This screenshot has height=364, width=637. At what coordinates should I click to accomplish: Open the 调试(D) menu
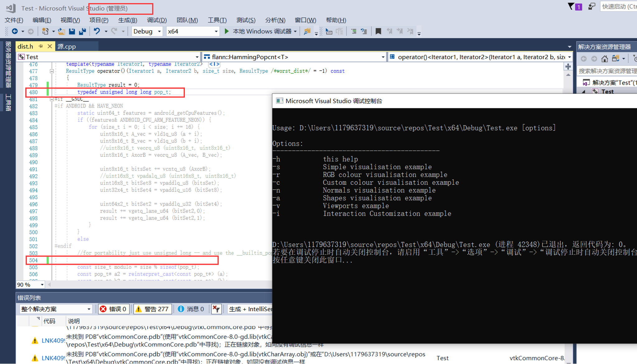[x=157, y=20]
